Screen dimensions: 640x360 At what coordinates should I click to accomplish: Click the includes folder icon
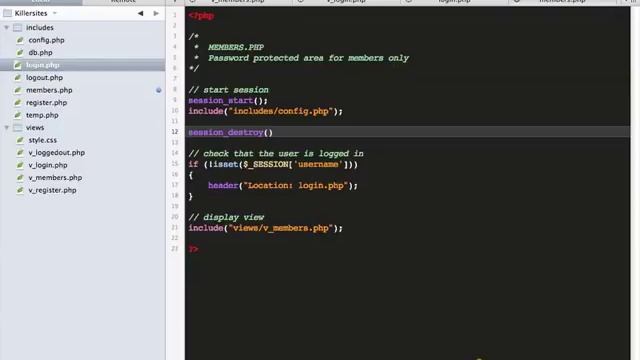18,28
